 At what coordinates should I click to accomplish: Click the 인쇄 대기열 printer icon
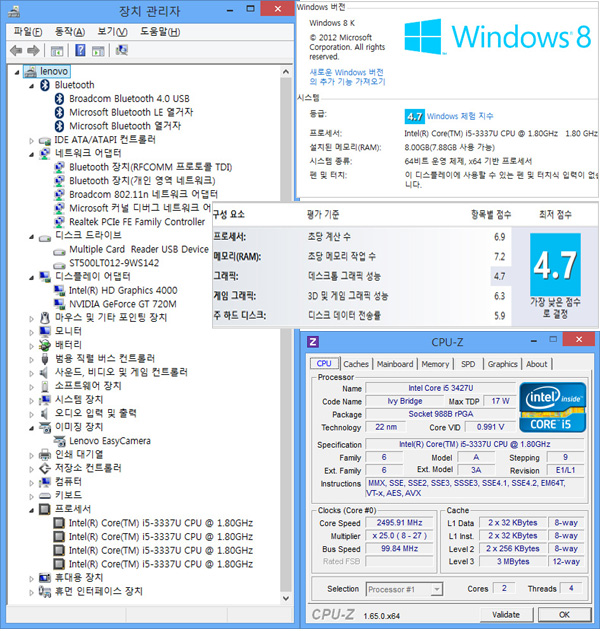[x=45, y=454]
